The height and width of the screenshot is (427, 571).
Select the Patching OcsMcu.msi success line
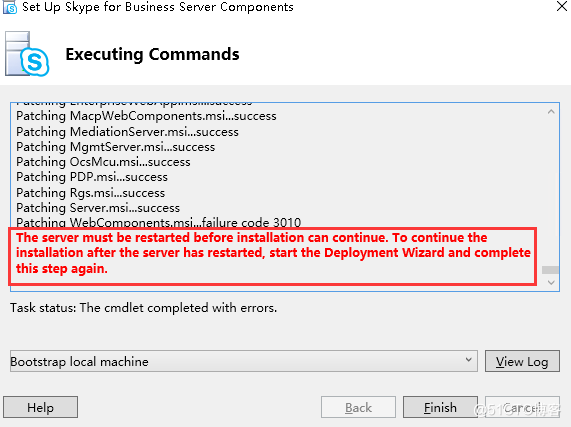click(103, 162)
